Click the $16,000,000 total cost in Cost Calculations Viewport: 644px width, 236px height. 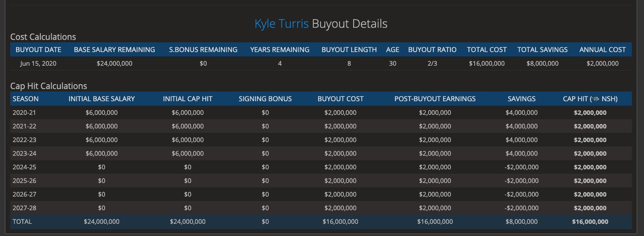point(487,64)
